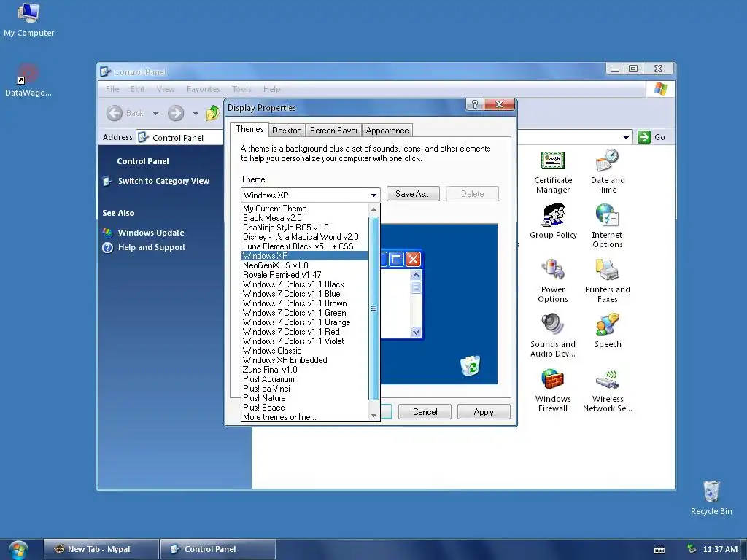Open the Internet Options icon
The image size is (747, 560).
pyautogui.click(x=607, y=215)
